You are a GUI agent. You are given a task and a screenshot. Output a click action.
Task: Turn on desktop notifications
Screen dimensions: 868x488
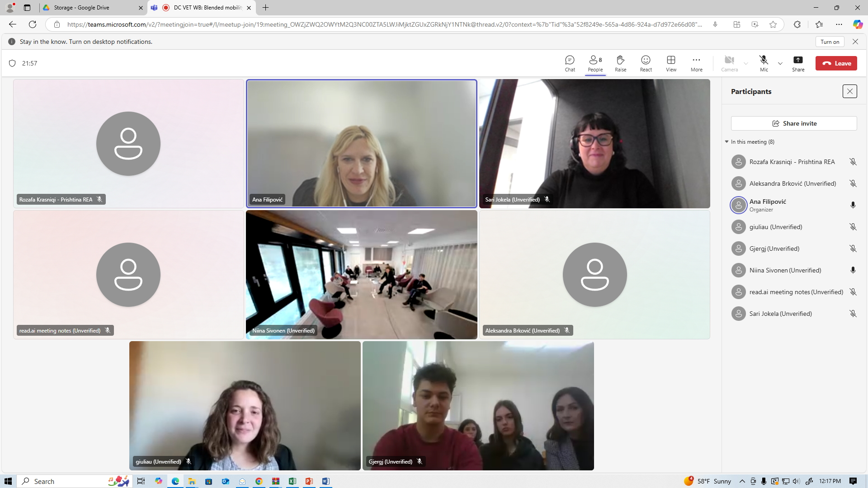click(830, 42)
